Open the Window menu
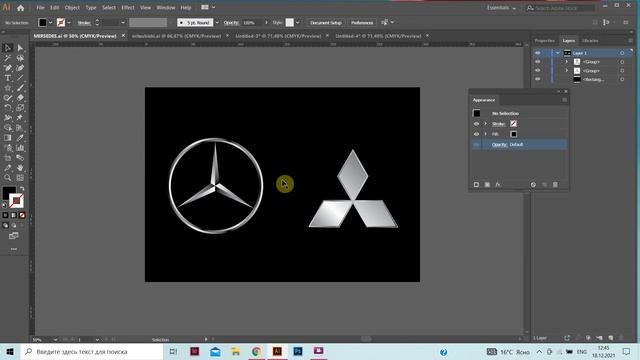The width and height of the screenshot is (640, 360). (x=166, y=8)
